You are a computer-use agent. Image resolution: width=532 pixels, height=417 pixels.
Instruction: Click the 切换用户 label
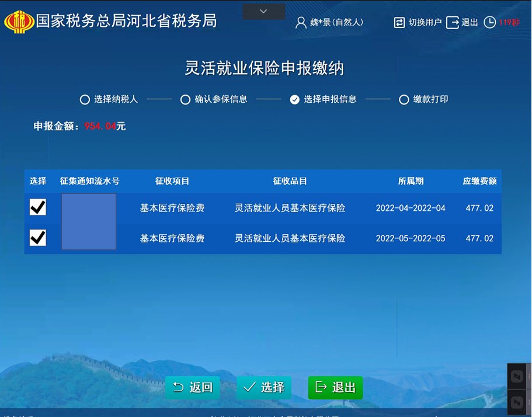pyautogui.click(x=425, y=22)
